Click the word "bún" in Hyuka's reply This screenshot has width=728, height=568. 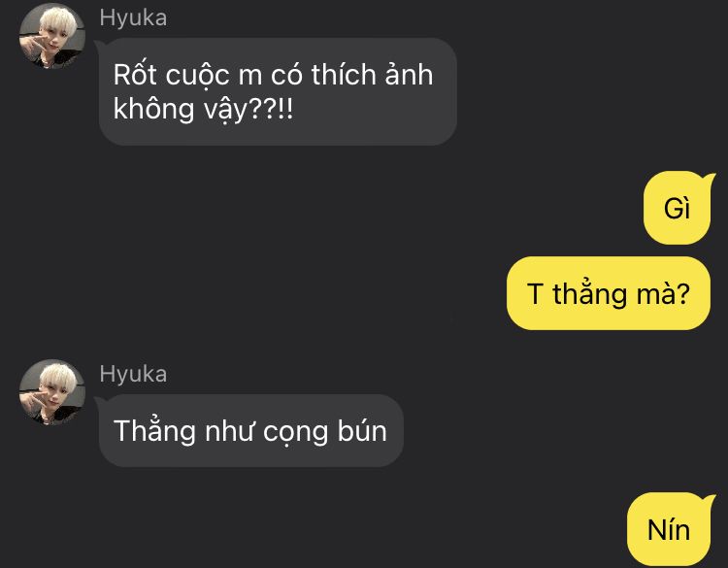362,431
